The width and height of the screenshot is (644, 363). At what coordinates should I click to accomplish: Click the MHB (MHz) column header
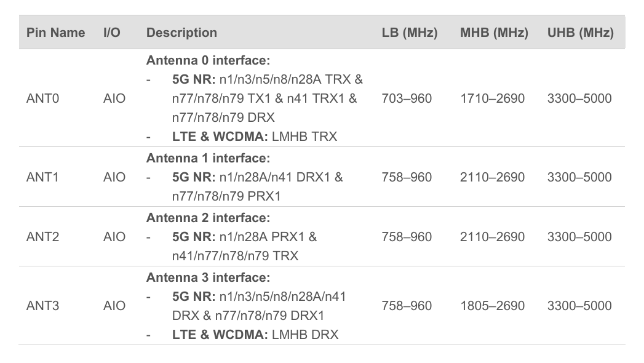(x=494, y=33)
